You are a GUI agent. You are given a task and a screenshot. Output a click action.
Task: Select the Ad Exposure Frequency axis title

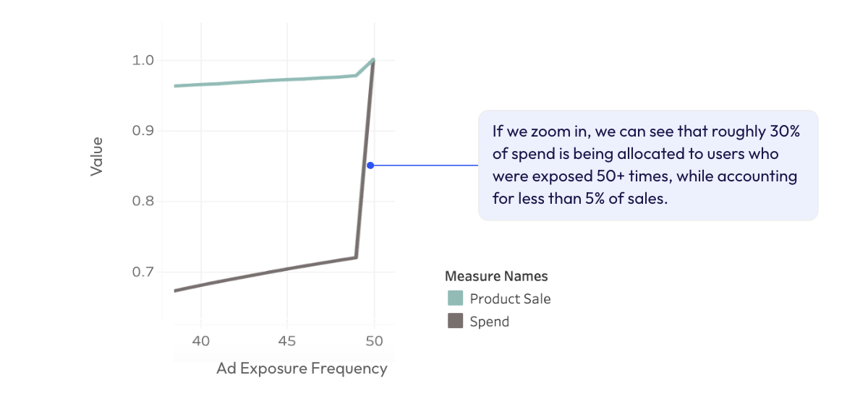[x=302, y=369]
